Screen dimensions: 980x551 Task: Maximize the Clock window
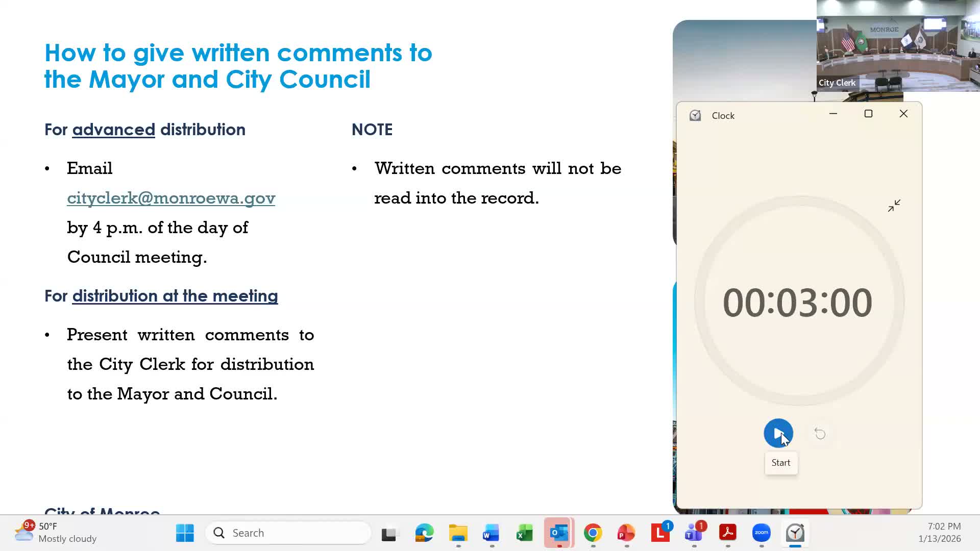point(868,114)
